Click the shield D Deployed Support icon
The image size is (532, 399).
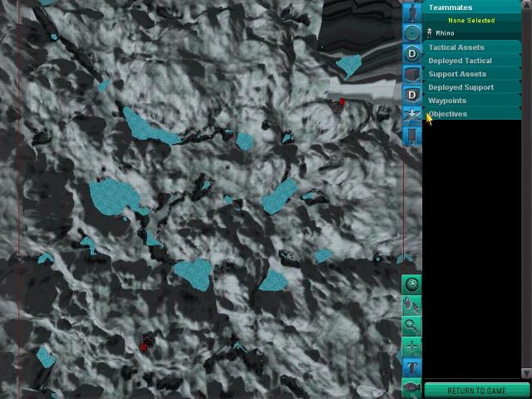412,95
